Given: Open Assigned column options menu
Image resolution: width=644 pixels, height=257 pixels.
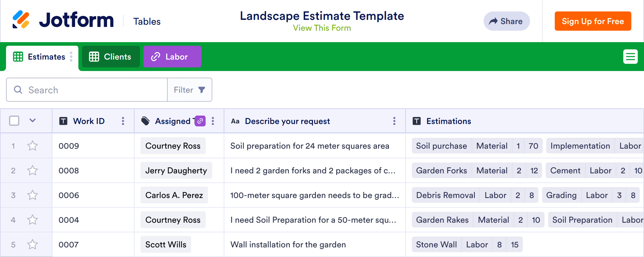Looking at the screenshot, I should 213,121.
